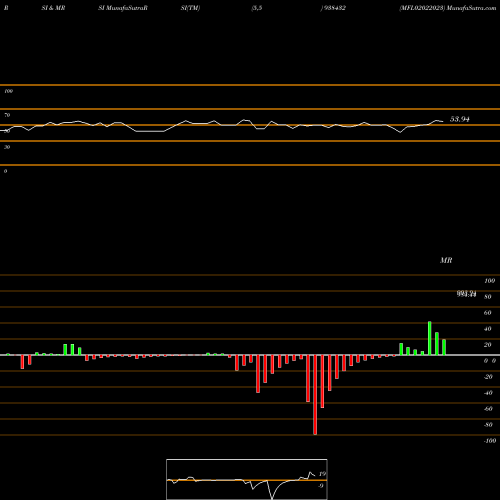Screen dimensions: 500x500
Task: Select the 70 level label on RSI axis
Action: pyautogui.click(x=7, y=115)
